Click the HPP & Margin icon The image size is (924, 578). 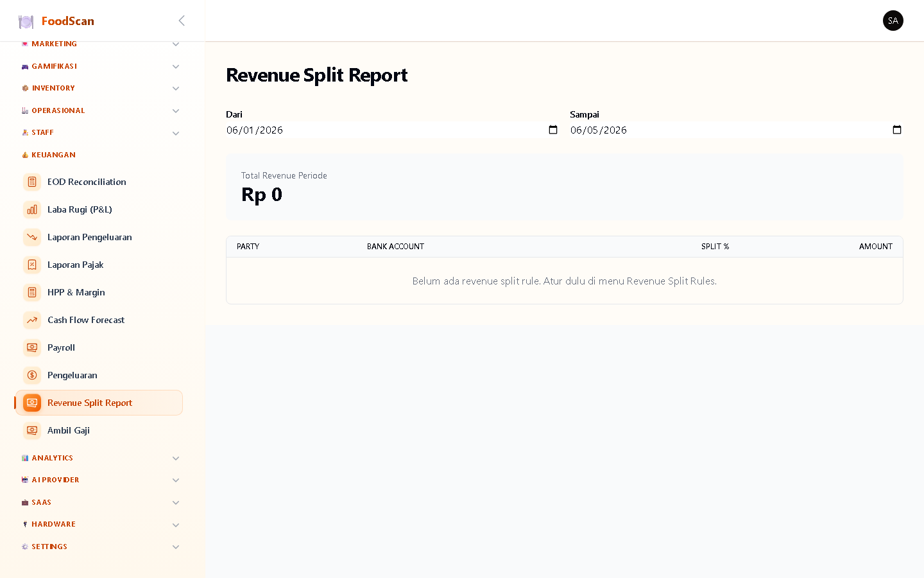point(32,292)
